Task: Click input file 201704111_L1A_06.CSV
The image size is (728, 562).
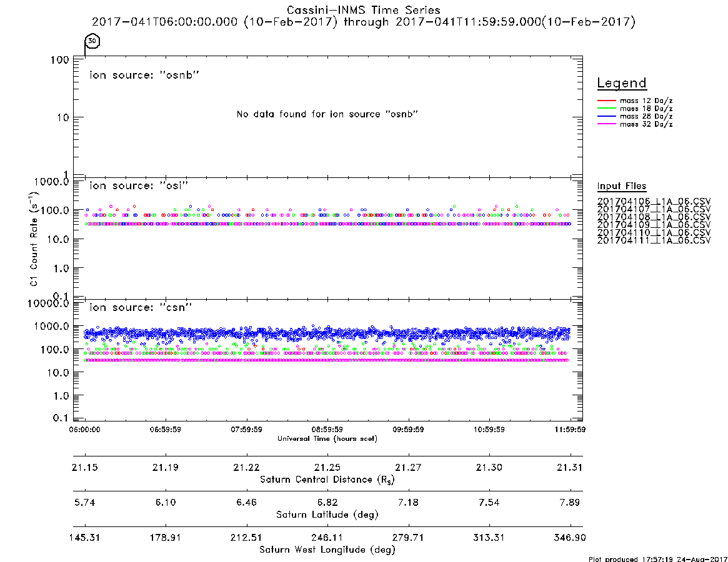Action: tap(654, 240)
